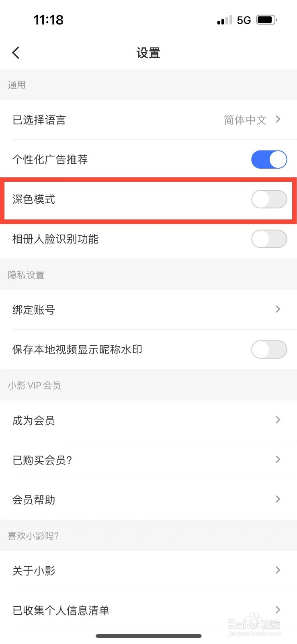The height and width of the screenshot is (644, 297).
Task: Tap chevron beside 已收集个人信息清单
Action: point(278,610)
